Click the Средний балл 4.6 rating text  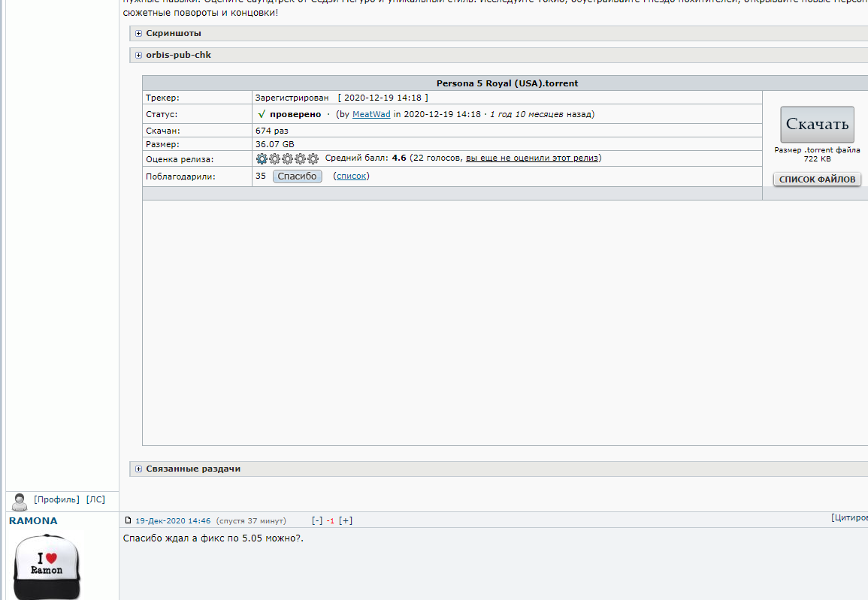pos(365,158)
